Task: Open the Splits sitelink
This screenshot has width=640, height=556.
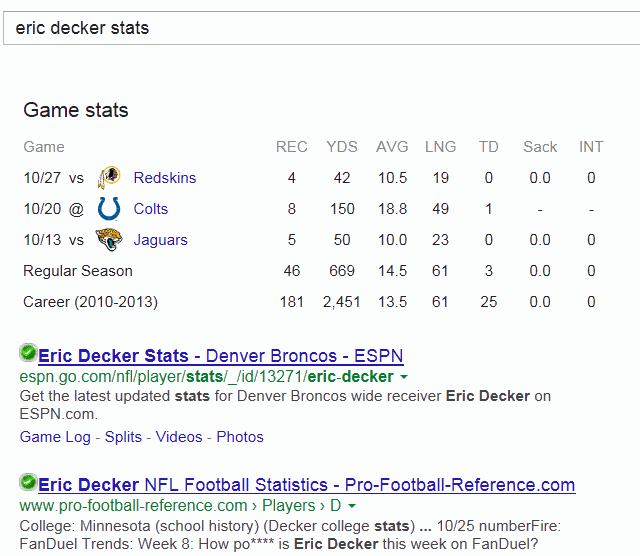Action: [x=123, y=437]
